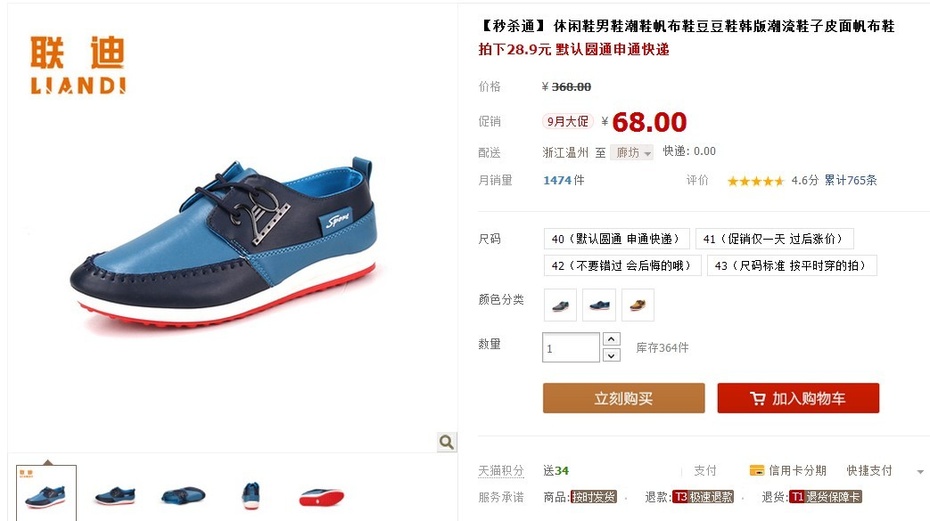Click the LIANDI brand logo

point(78,65)
